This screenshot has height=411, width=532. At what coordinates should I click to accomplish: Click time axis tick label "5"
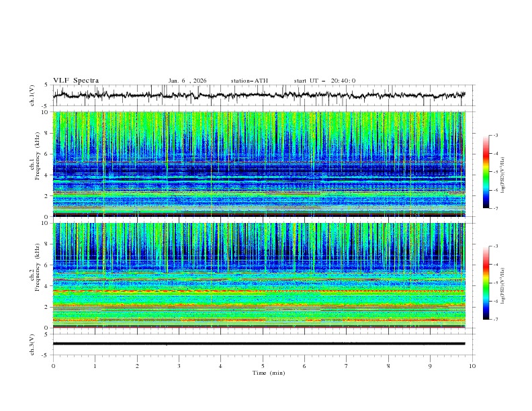click(x=263, y=366)
